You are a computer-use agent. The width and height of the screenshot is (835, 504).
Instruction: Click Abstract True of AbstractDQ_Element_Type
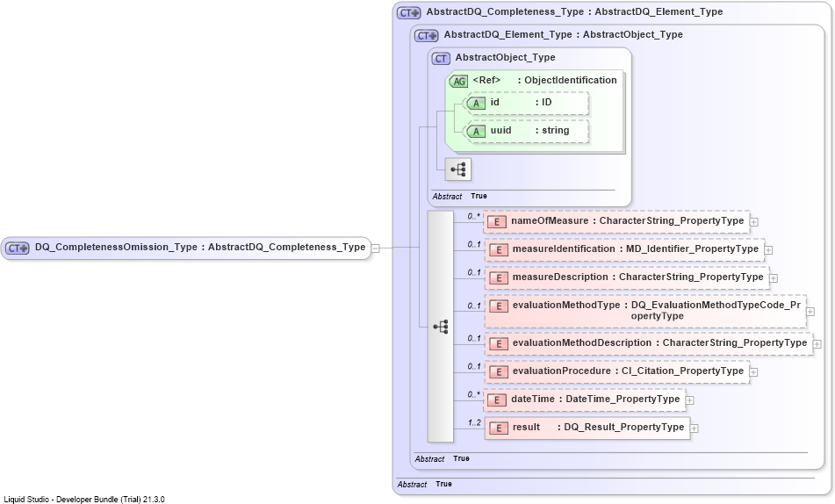coord(442,458)
